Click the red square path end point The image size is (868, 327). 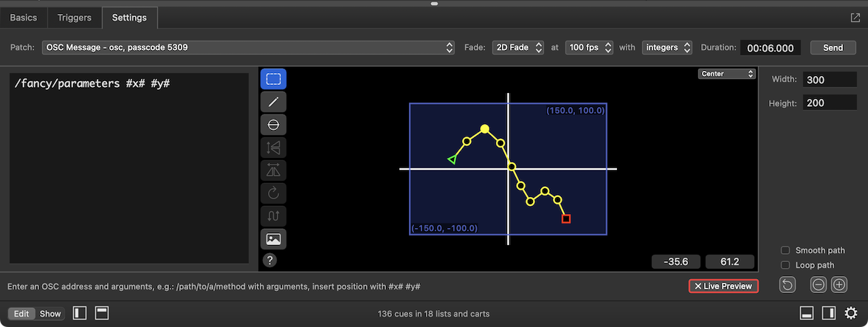pos(565,219)
